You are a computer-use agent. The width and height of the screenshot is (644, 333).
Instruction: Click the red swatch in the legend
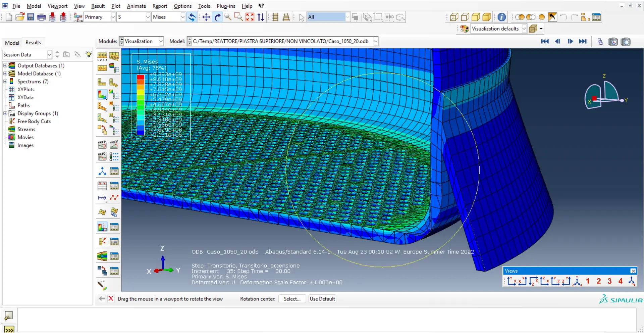coord(141,77)
